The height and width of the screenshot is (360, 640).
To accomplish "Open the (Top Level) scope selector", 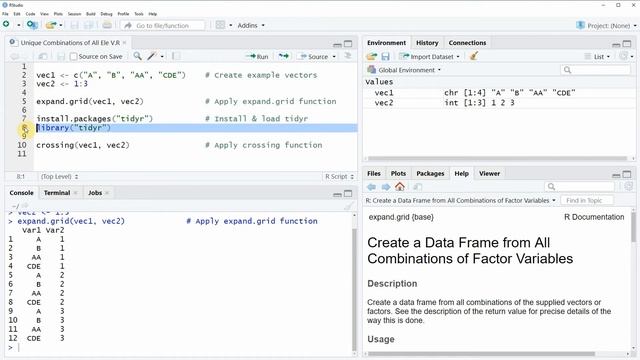I will 60,176.
